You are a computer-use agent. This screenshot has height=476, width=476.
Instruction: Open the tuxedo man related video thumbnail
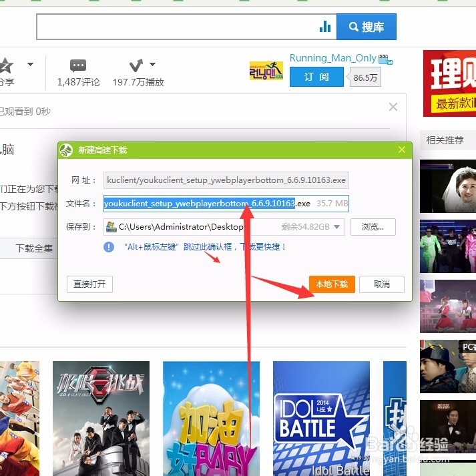click(x=448, y=427)
